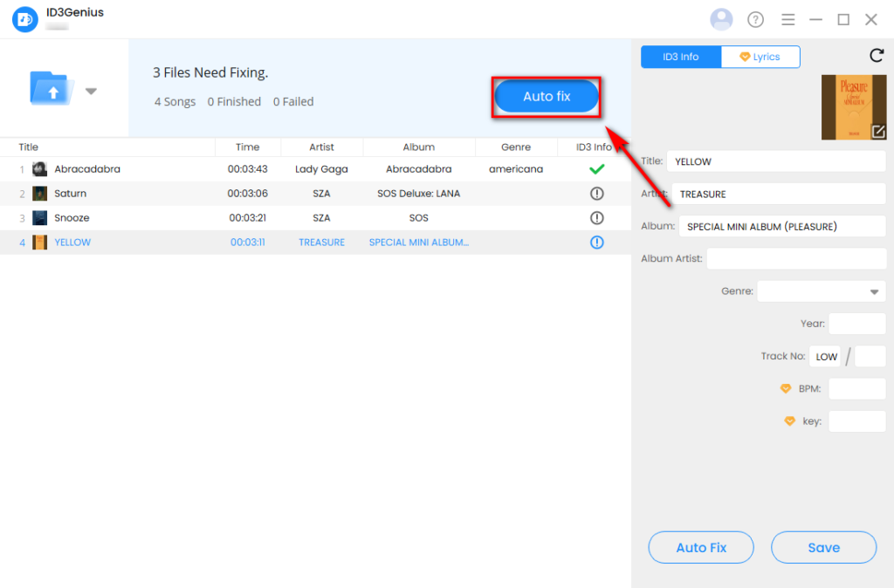Refresh the metadata panel

click(877, 55)
